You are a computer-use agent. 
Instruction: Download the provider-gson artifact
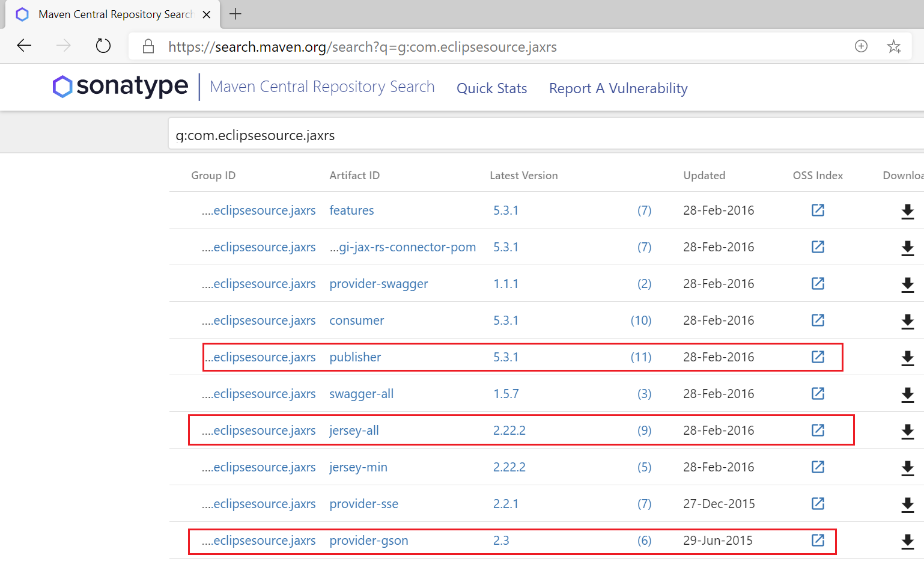908,542
